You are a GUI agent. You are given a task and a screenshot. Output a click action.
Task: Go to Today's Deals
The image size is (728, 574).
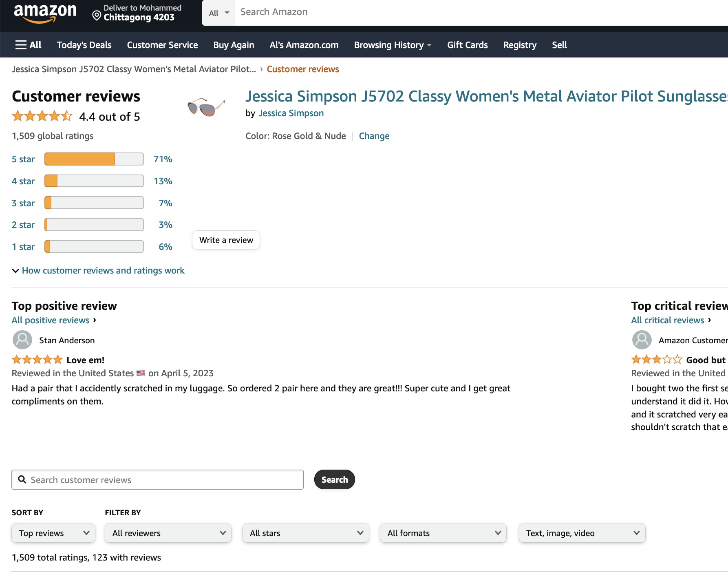point(84,45)
